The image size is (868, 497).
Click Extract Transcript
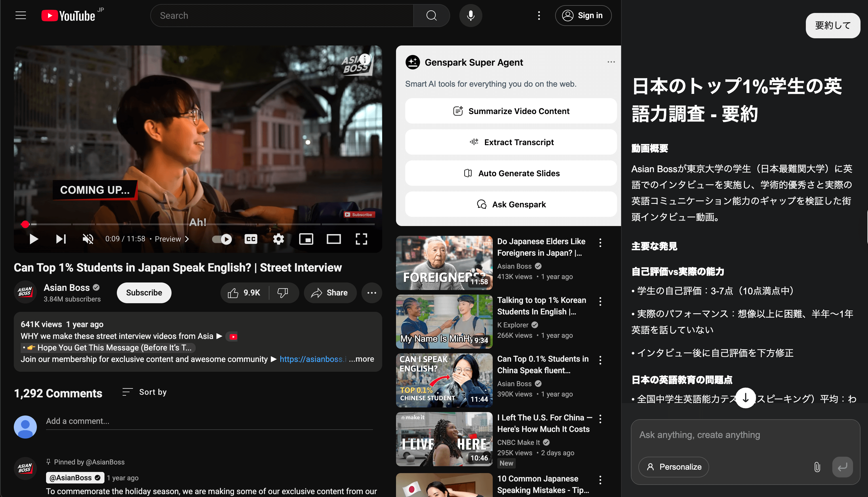click(x=511, y=142)
